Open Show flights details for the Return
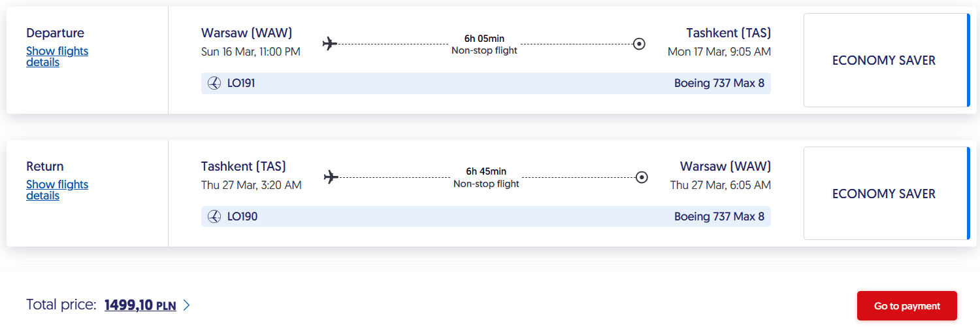 pyautogui.click(x=57, y=190)
